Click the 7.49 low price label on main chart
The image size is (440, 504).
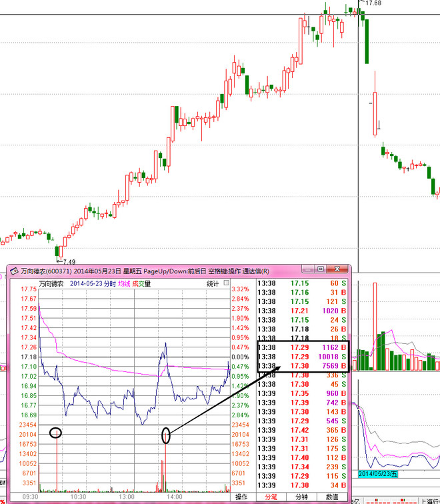click(69, 261)
